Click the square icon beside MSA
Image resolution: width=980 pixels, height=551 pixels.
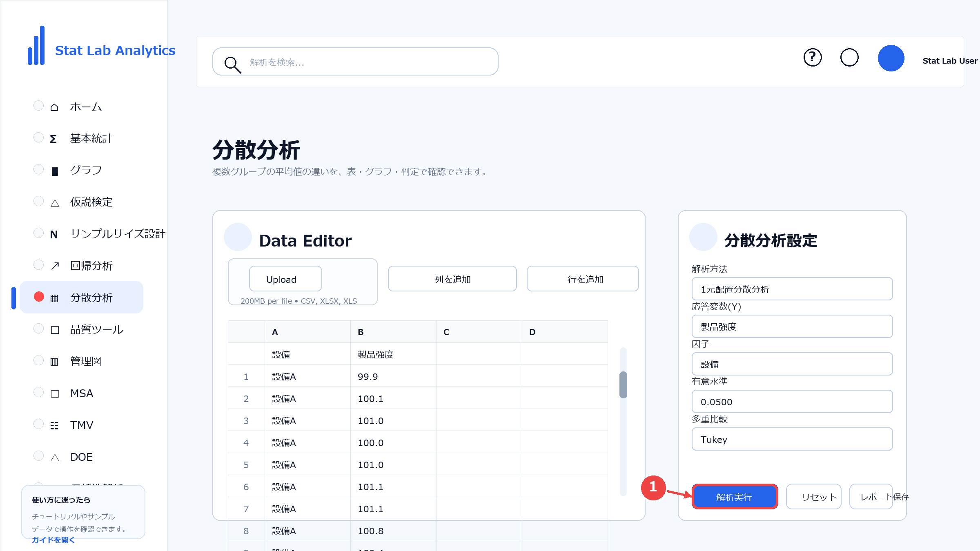pos(55,394)
